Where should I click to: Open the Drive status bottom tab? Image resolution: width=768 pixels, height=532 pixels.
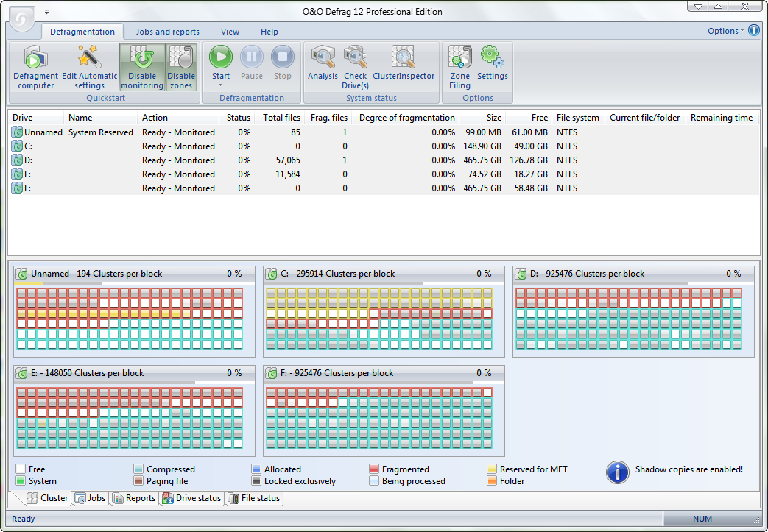191,498
